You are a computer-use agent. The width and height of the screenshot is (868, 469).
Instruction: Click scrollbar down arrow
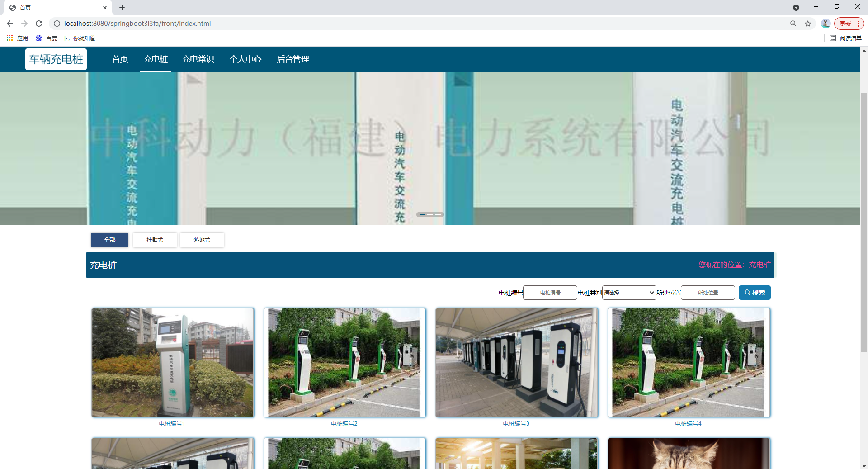tap(864, 465)
